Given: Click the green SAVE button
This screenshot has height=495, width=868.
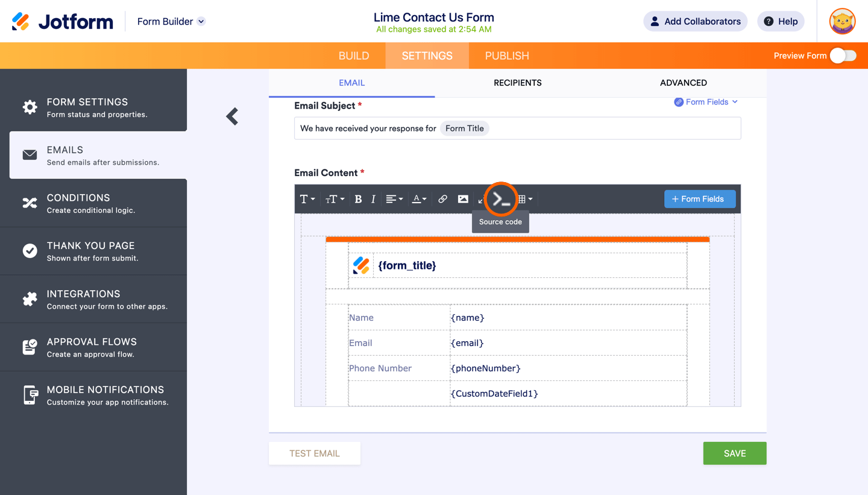Looking at the screenshot, I should point(735,453).
